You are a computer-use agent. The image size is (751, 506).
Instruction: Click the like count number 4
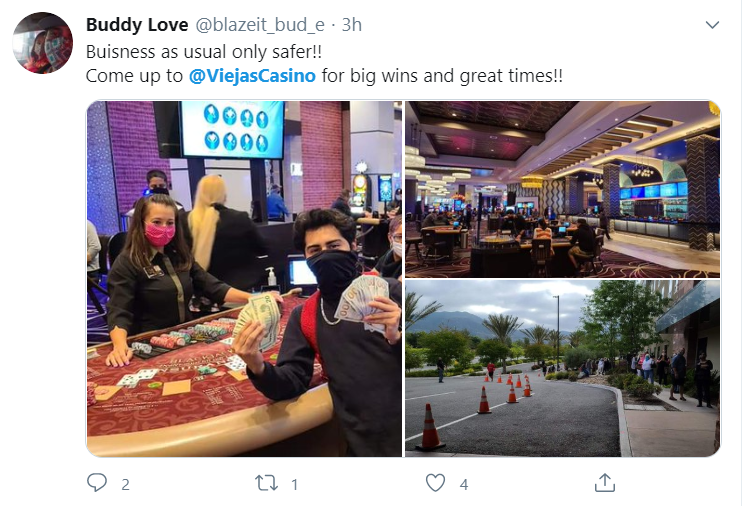464,484
